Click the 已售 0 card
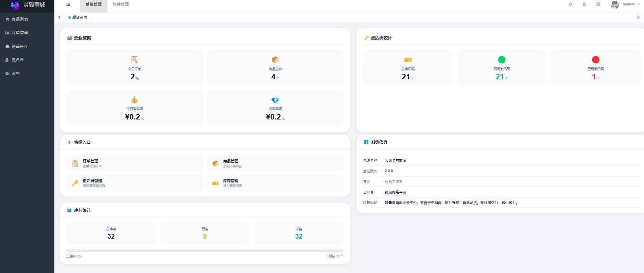This screenshot has height=273, width=644. click(x=205, y=234)
